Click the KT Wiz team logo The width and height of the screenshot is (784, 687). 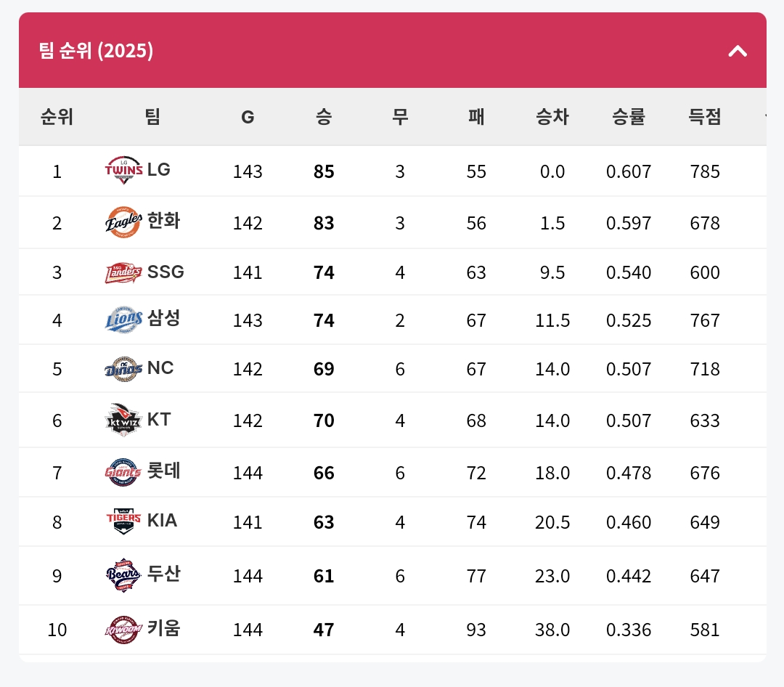123,420
